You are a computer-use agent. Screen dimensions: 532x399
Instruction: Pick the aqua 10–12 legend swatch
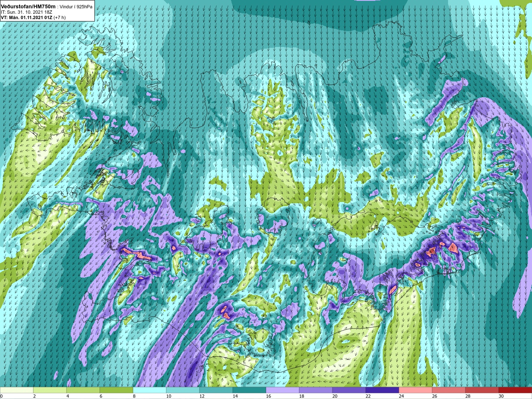click(x=183, y=390)
